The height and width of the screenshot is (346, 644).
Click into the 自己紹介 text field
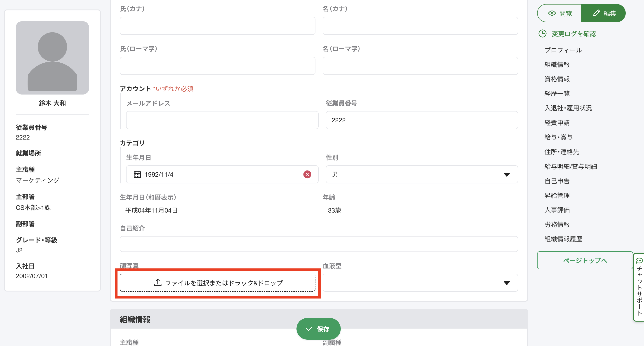tap(319, 244)
